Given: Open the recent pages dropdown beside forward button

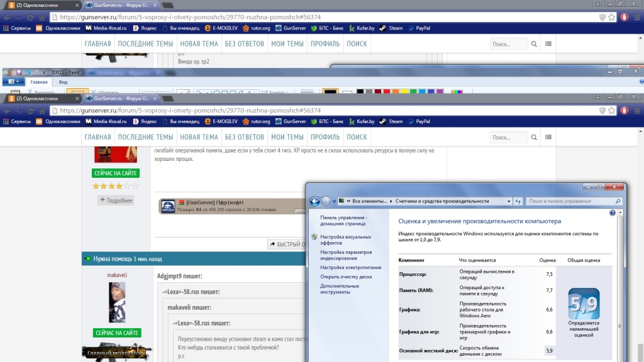Looking at the screenshot, I should (x=335, y=201).
